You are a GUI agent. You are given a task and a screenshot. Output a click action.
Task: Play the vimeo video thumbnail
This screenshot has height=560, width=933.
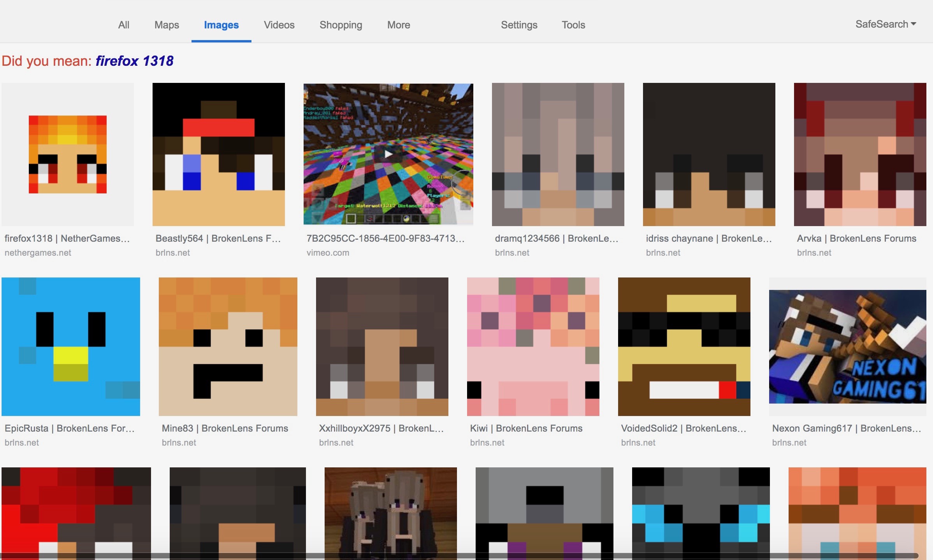coord(388,154)
